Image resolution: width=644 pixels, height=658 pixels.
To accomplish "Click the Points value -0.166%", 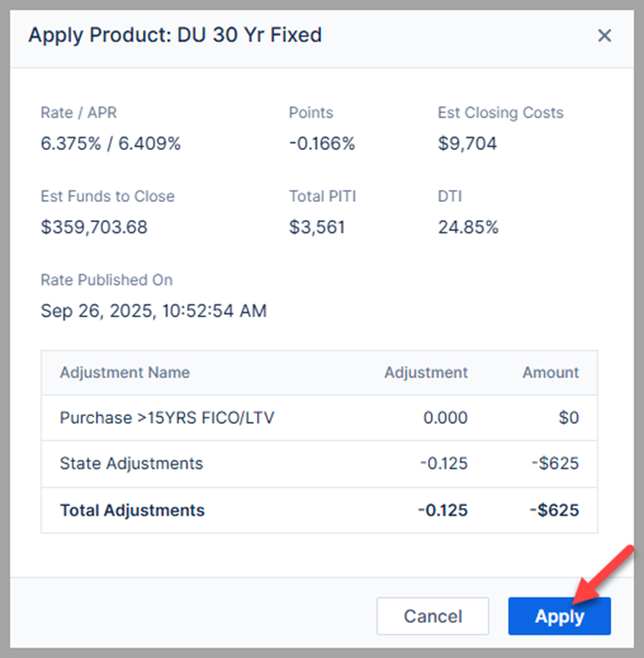I will click(x=322, y=144).
